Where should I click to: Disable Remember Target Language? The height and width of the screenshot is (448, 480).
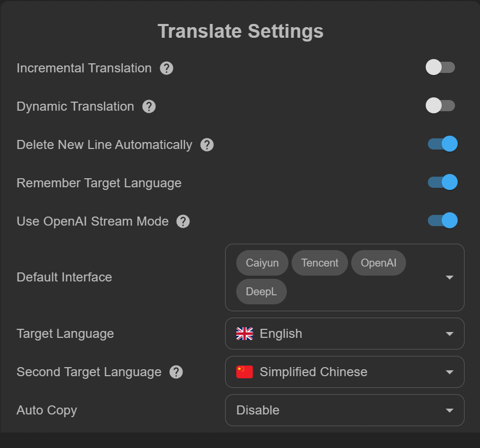442,182
